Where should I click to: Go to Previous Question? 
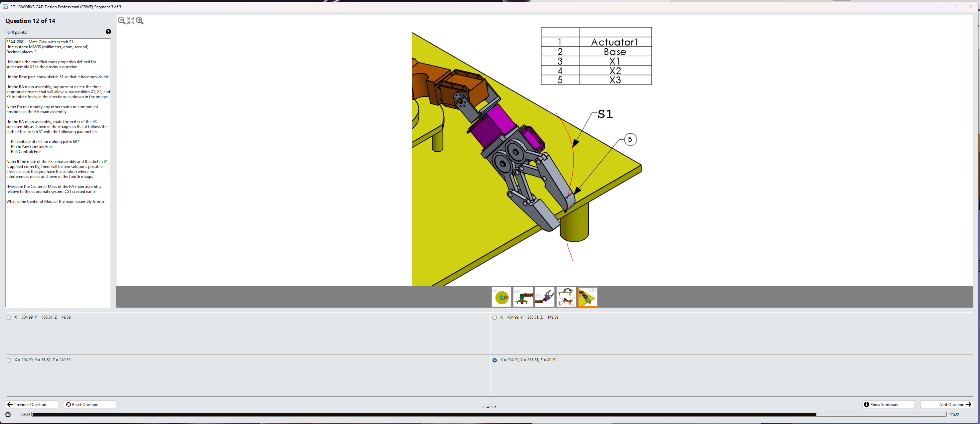(32, 404)
